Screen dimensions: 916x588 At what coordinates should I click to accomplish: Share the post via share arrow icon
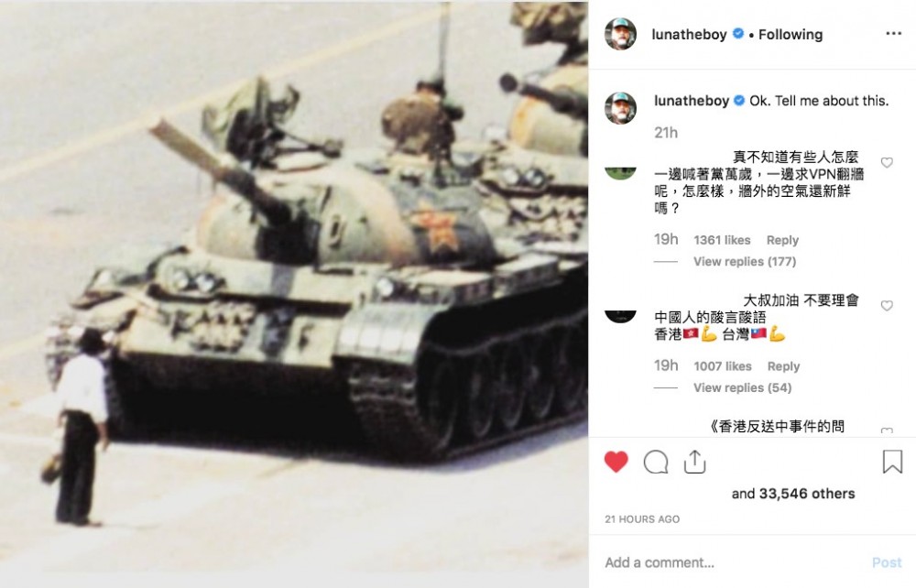click(694, 462)
